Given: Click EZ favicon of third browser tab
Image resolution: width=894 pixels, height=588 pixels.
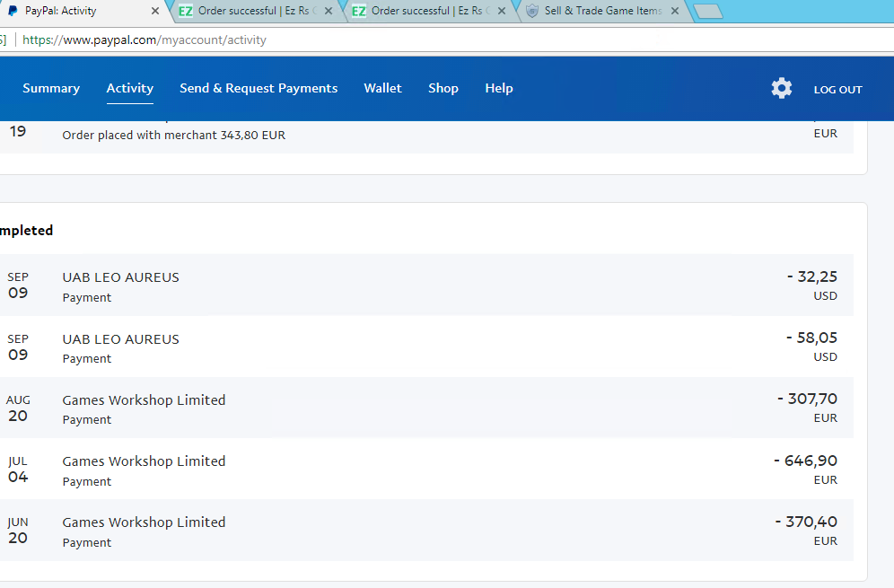Looking at the screenshot, I should (x=359, y=11).
